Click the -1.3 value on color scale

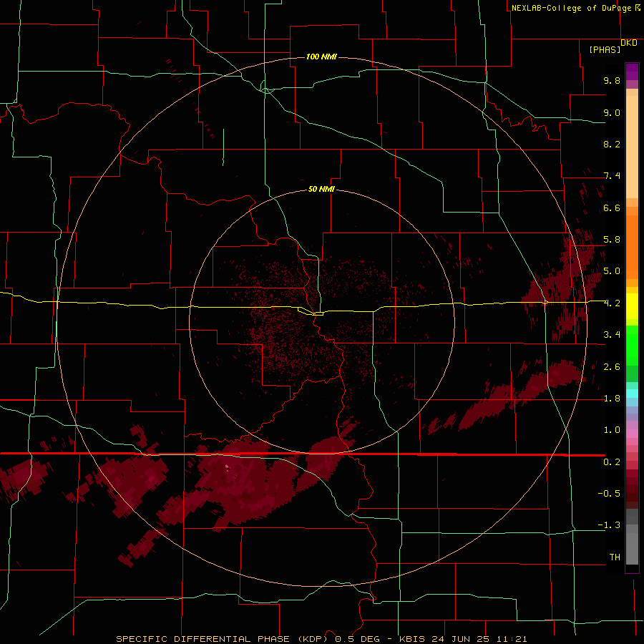(x=609, y=525)
